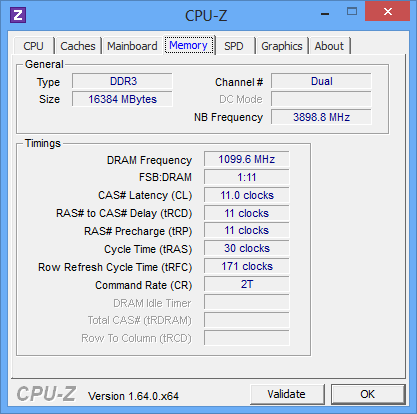Open the Caches tab
417x414 pixels.
point(78,46)
